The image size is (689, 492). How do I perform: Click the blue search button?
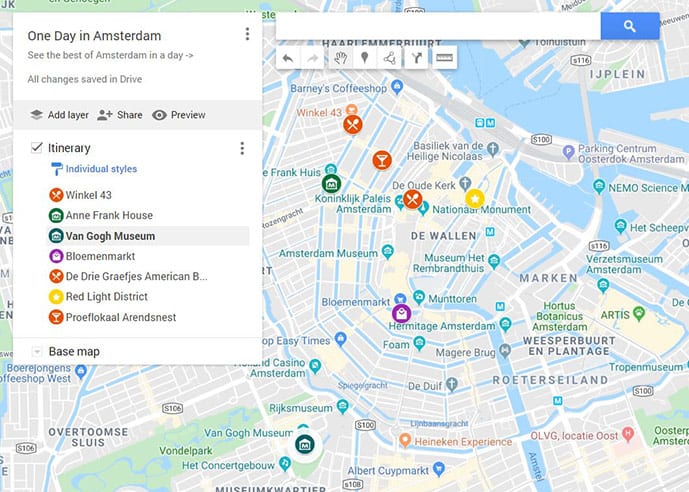(630, 26)
